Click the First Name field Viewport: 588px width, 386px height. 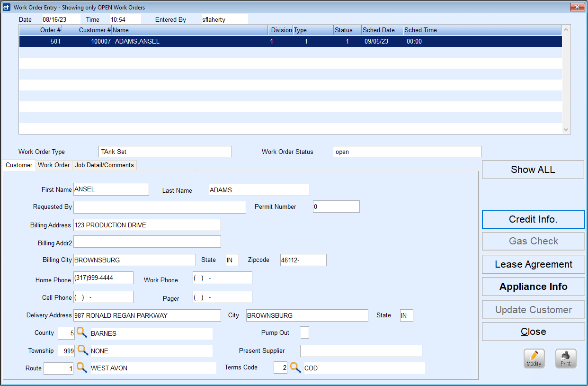pos(111,189)
